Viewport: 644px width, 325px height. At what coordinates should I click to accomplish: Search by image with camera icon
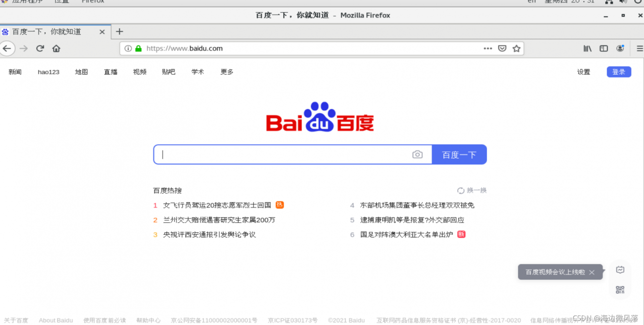(x=418, y=155)
